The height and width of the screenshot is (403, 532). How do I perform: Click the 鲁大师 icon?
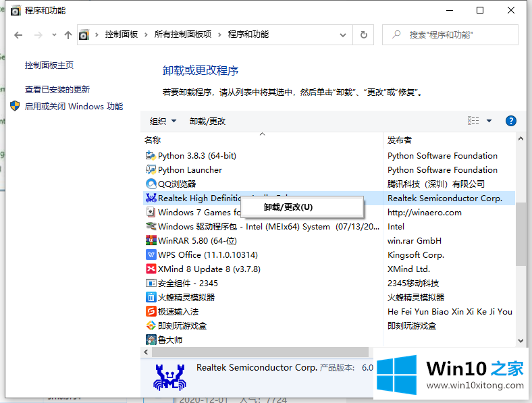pyautogui.click(x=151, y=340)
